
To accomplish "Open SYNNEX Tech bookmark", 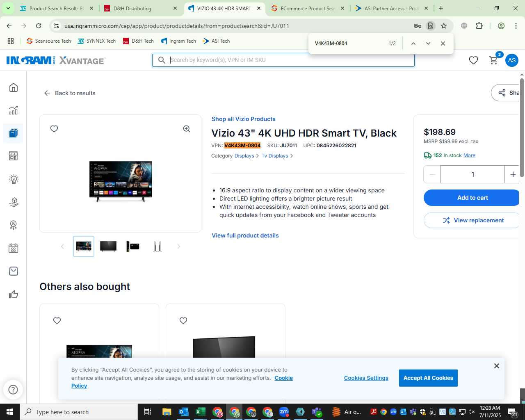I will (x=97, y=41).
